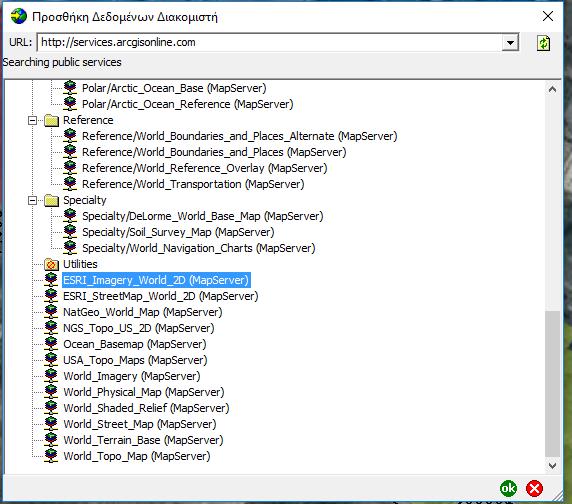The height and width of the screenshot is (504, 572).
Task: Open the URL dropdown arrow
Action: (510, 43)
